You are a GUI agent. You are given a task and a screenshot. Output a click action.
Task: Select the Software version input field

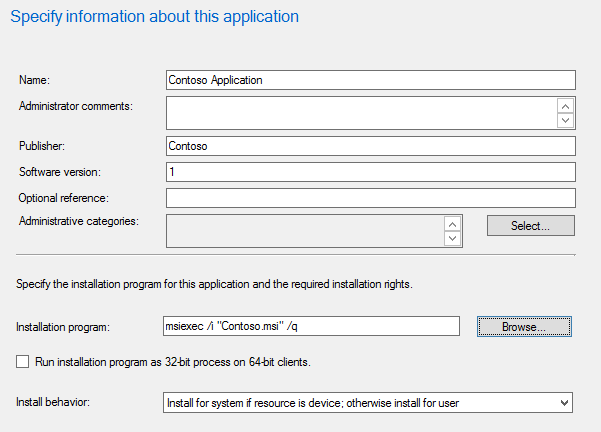click(x=370, y=172)
